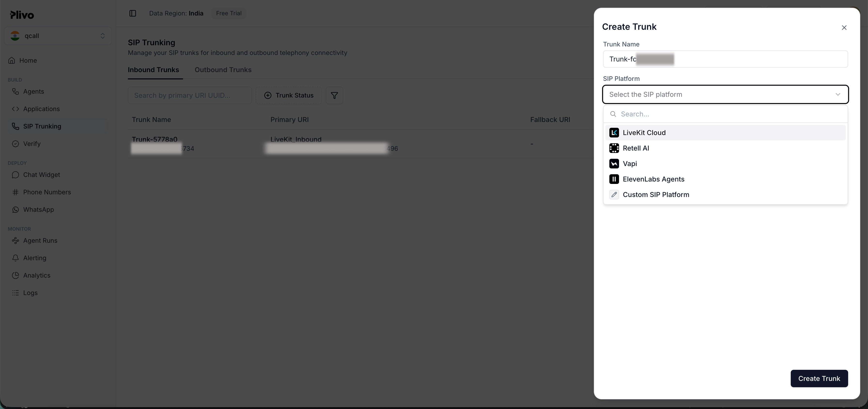868x409 pixels.
Task: Open Verify page
Action: click(x=57, y=144)
